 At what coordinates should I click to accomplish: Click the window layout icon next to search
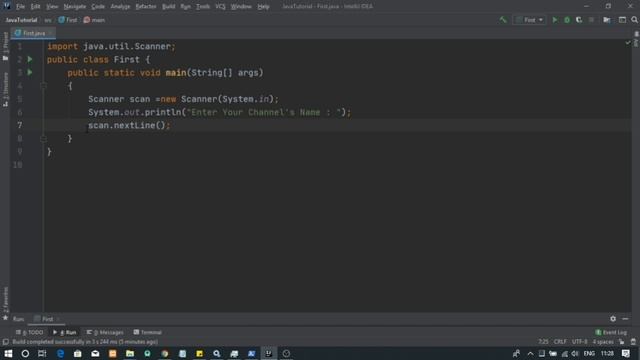[622, 20]
